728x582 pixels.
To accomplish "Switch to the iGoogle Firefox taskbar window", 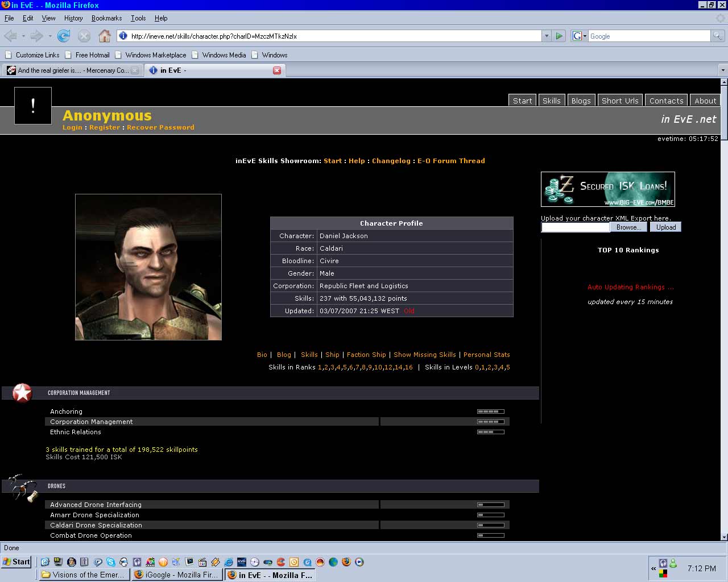I will 177,575.
